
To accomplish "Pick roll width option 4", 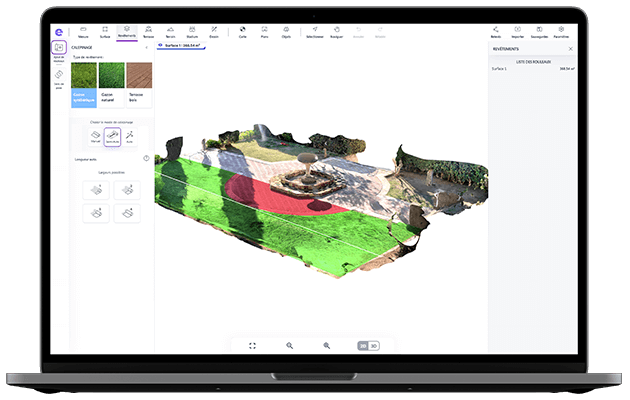I will [x=127, y=213].
